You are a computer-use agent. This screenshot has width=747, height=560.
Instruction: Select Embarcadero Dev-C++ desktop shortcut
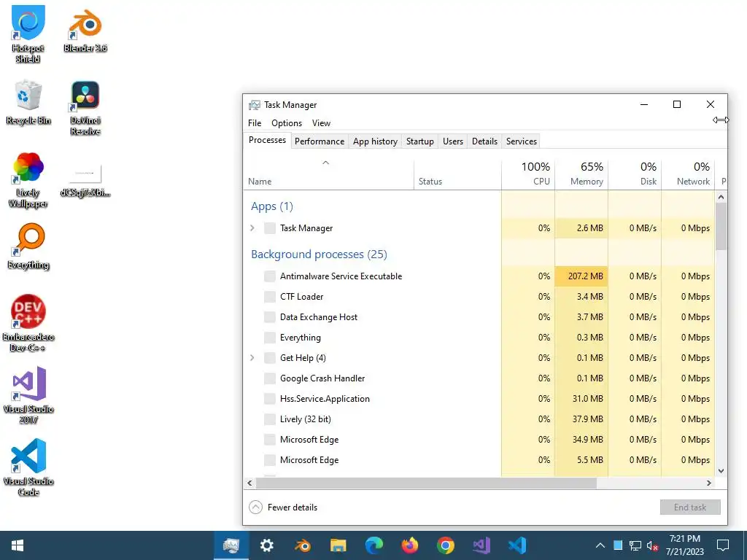[28, 323]
